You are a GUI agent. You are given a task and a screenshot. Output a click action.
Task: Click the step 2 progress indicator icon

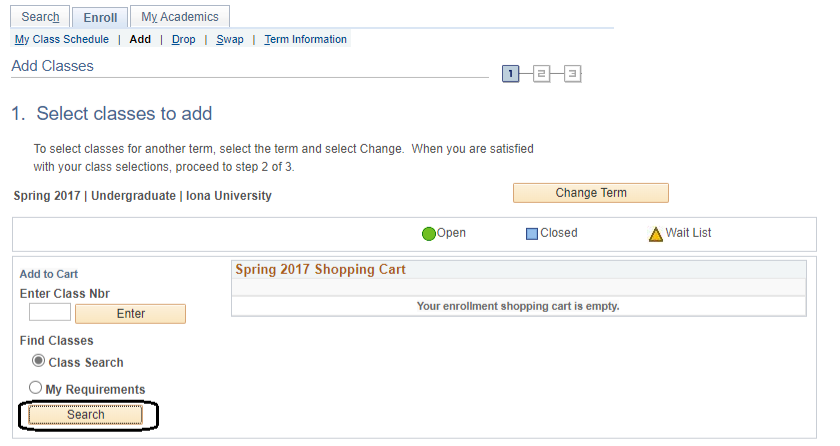pos(541,74)
